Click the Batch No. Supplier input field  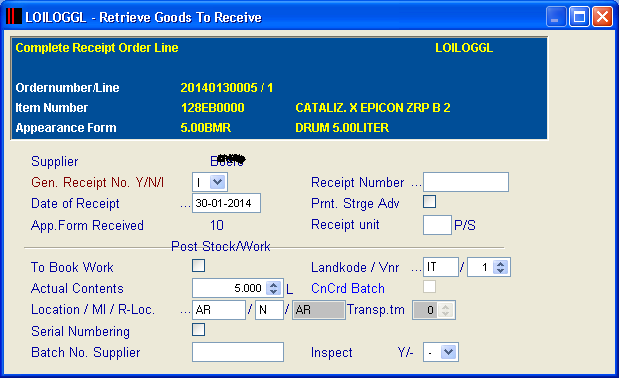238,352
